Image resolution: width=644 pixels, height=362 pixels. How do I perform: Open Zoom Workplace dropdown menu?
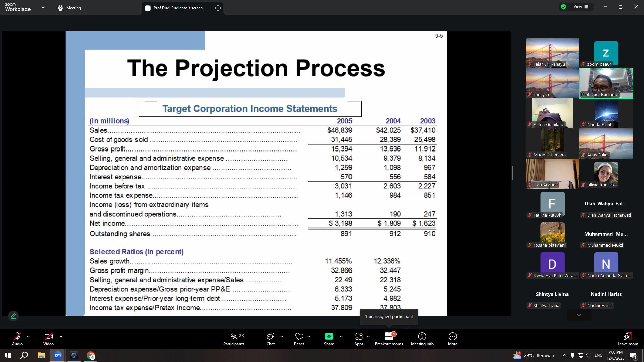(x=43, y=7)
